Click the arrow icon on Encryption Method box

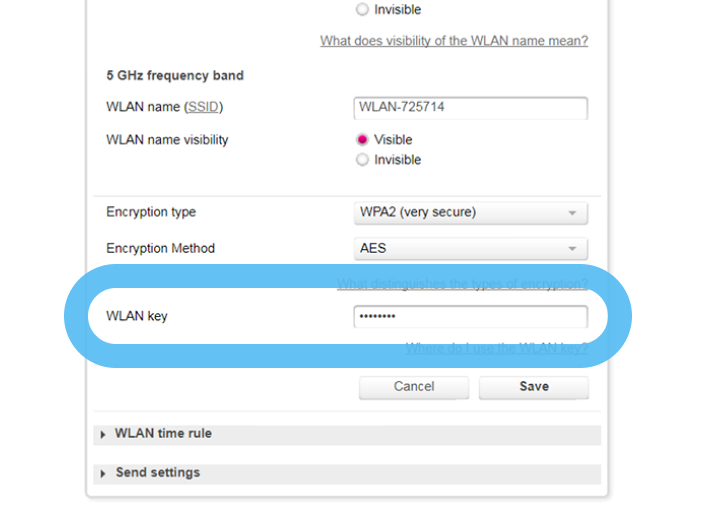tap(572, 249)
